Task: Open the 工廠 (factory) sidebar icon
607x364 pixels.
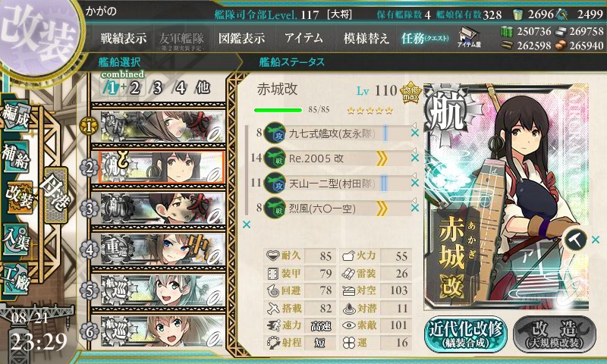Action: (x=16, y=278)
